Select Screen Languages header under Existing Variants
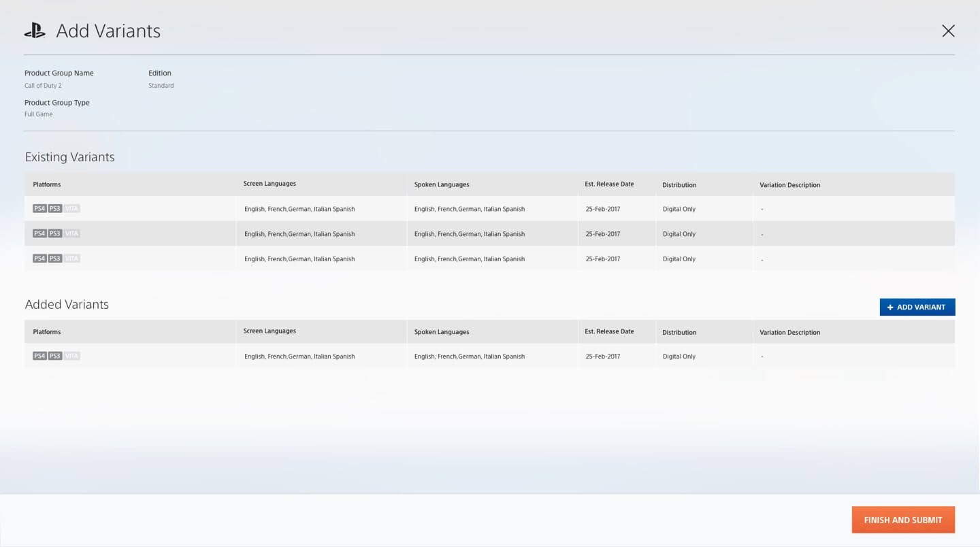 (269, 184)
